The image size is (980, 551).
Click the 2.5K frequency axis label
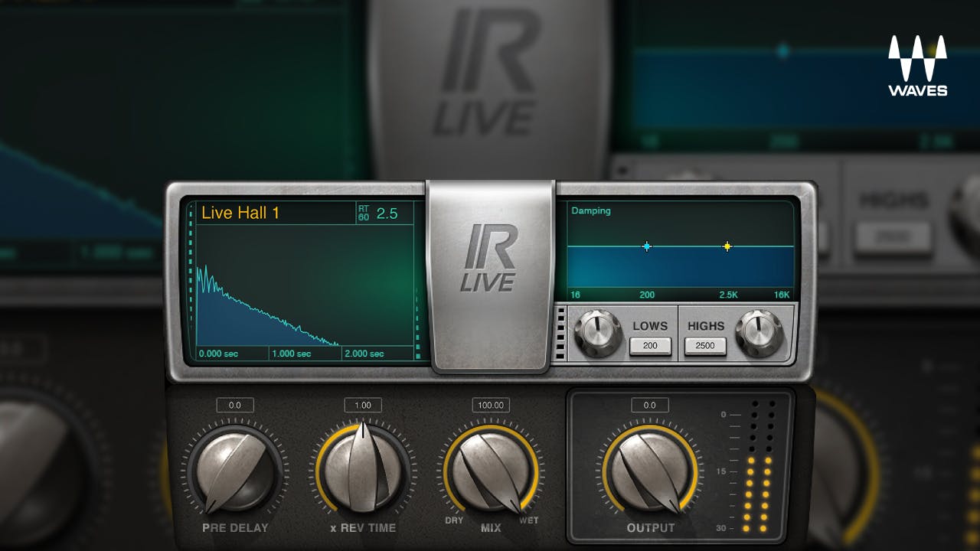click(x=728, y=295)
